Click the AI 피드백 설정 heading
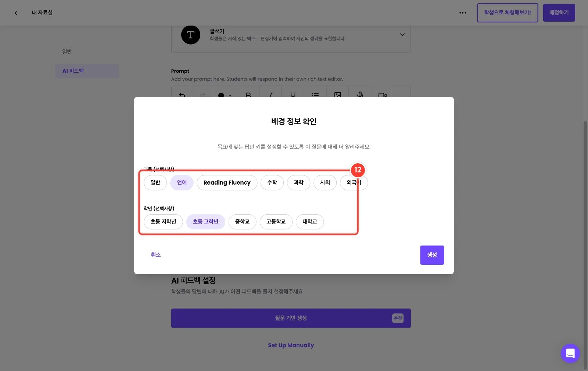This screenshot has height=371, width=588. tap(193, 281)
